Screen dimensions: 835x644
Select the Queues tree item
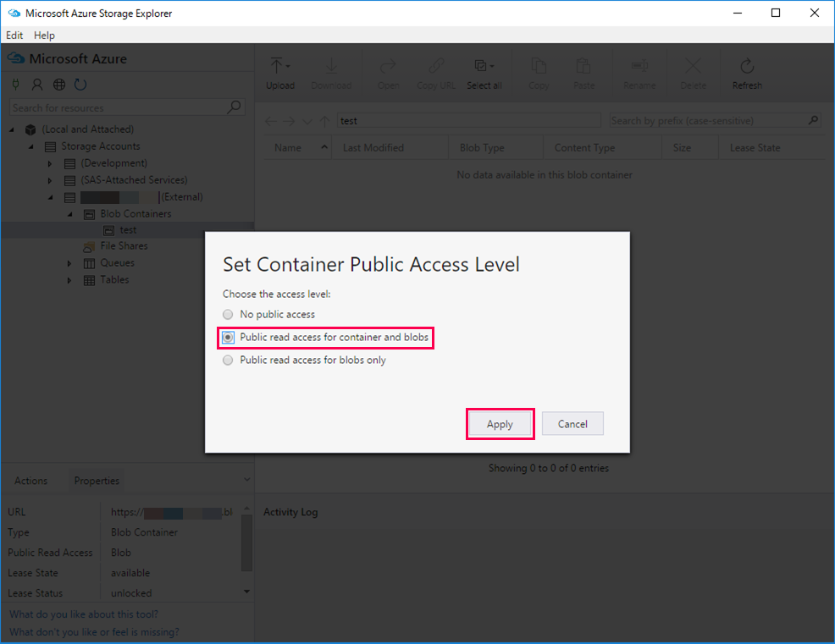point(117,263)
